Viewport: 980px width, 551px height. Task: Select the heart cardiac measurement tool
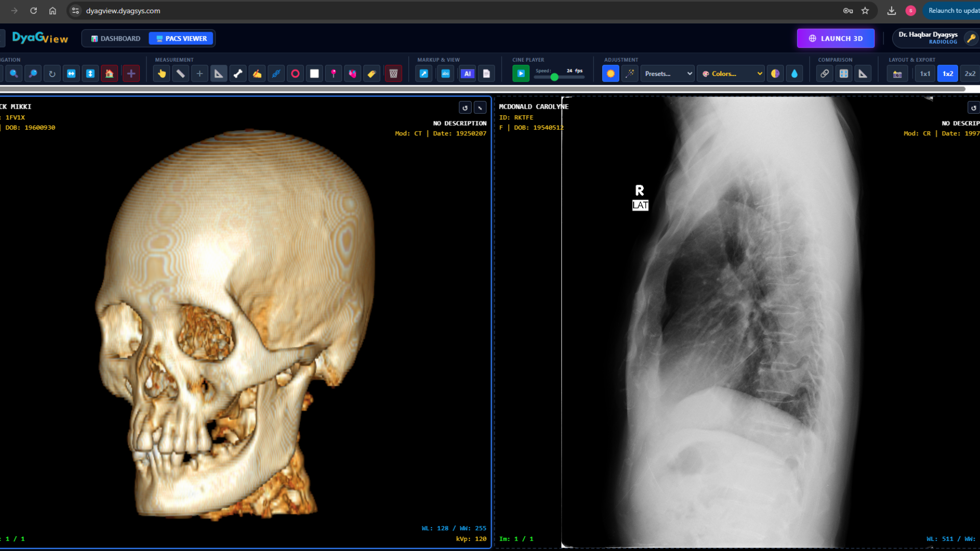353,73
